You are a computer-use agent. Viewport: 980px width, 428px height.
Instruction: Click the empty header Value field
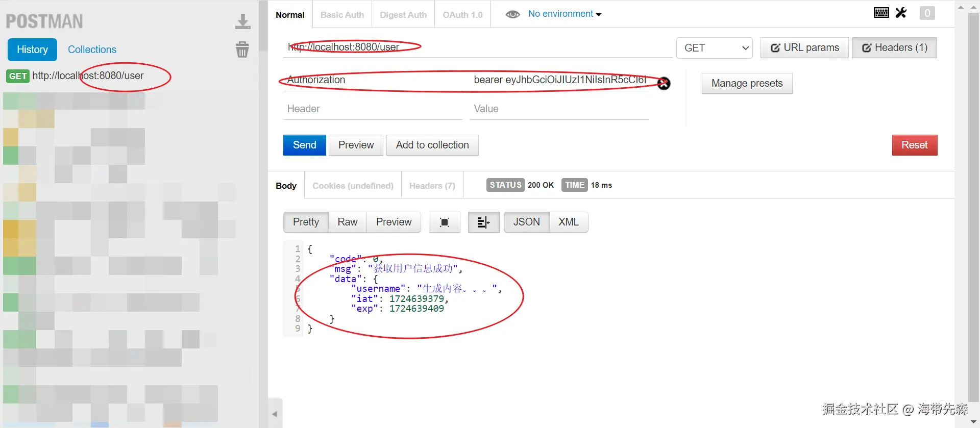559,109
